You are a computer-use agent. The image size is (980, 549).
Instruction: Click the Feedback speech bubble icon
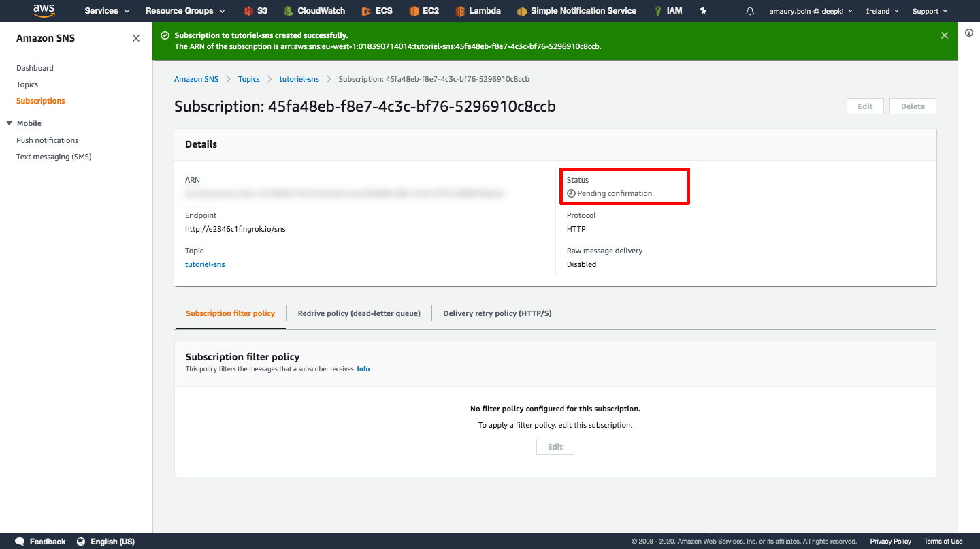coord(20,542)
